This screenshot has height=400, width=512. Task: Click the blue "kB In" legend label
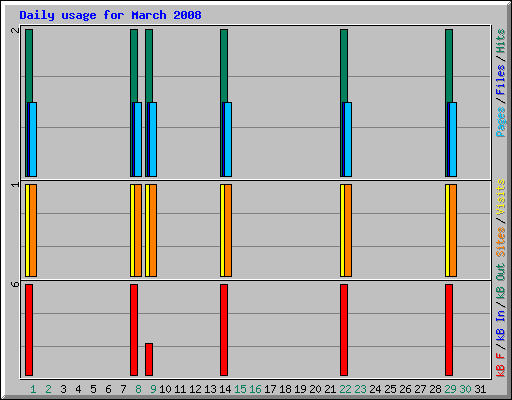(x=501, y=325)
